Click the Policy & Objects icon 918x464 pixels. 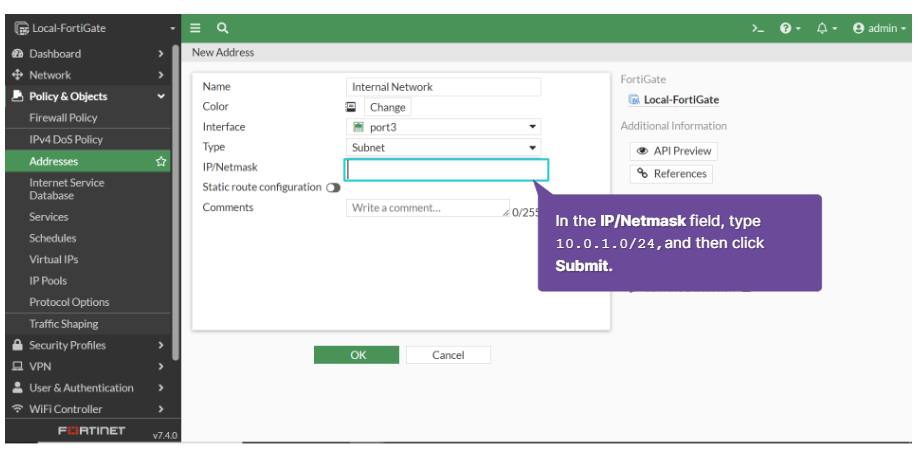(x=18, y=96)
